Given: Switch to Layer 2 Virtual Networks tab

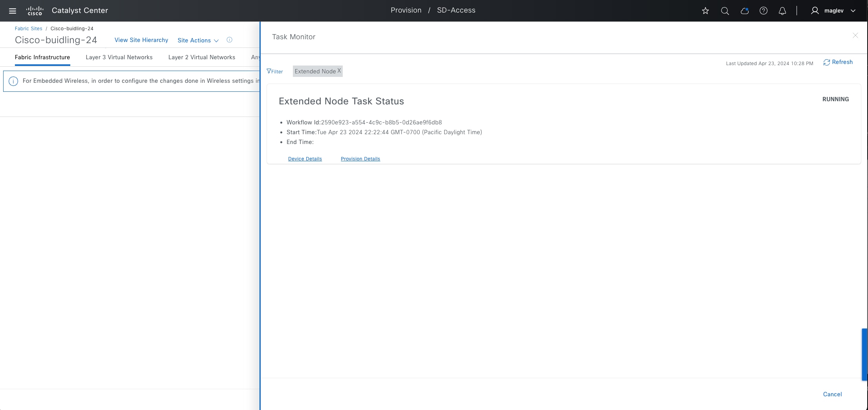Looking at the screenshot, I should click(x=202, y=57).
